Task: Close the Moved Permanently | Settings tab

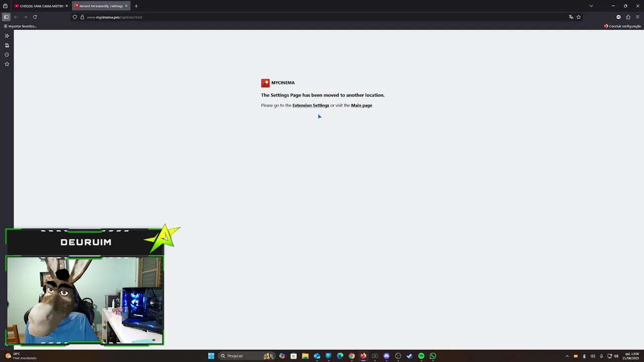Action: click(x=126, y=6)
